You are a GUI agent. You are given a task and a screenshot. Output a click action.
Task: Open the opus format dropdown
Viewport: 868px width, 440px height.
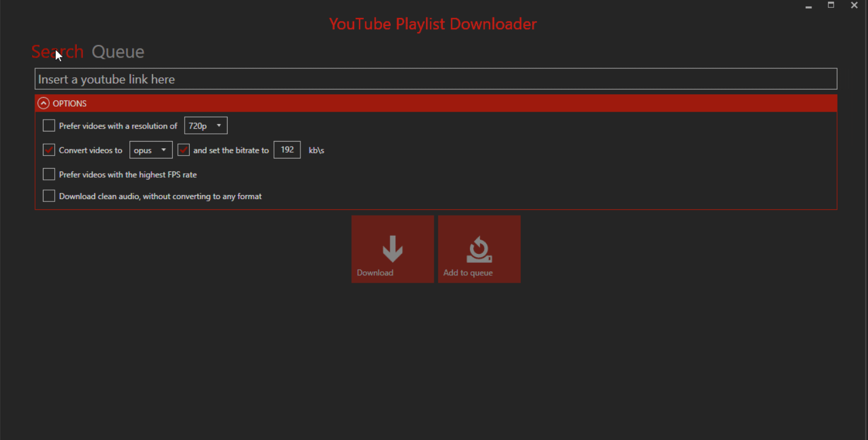151,150
